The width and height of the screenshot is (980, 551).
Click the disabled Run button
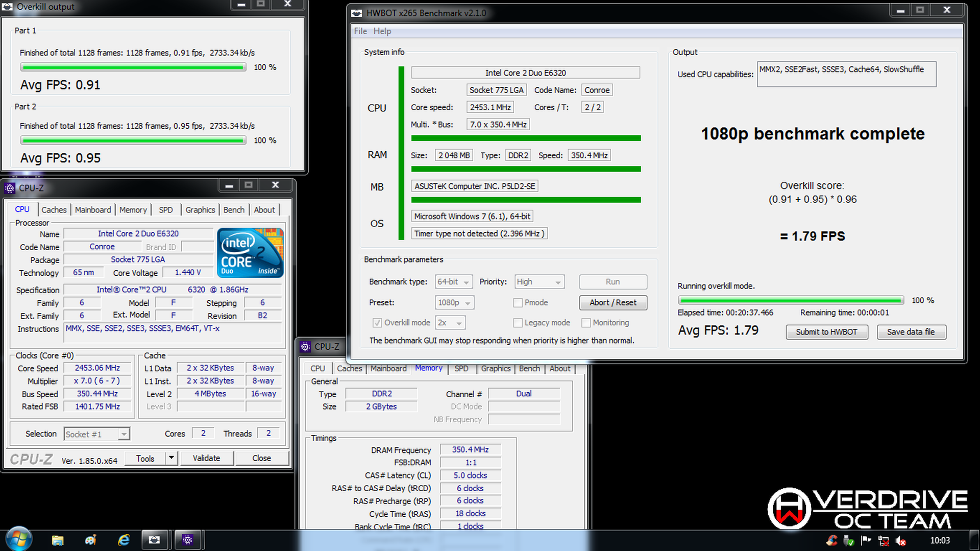click(x=613, y=282)
